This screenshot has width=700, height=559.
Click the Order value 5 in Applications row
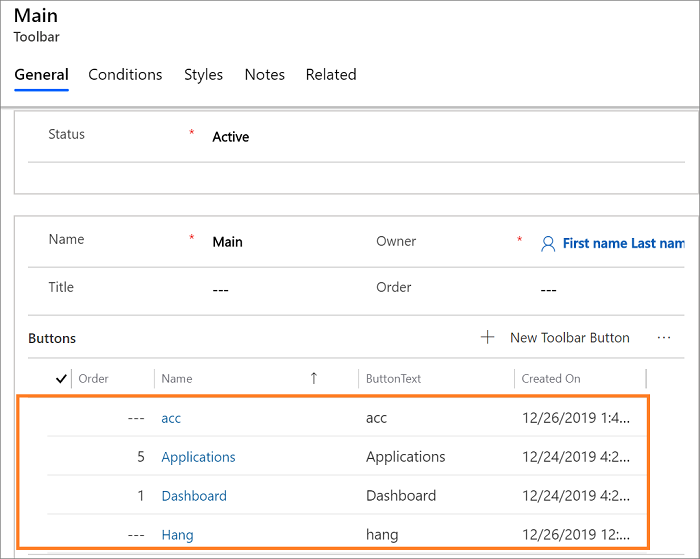141,457
